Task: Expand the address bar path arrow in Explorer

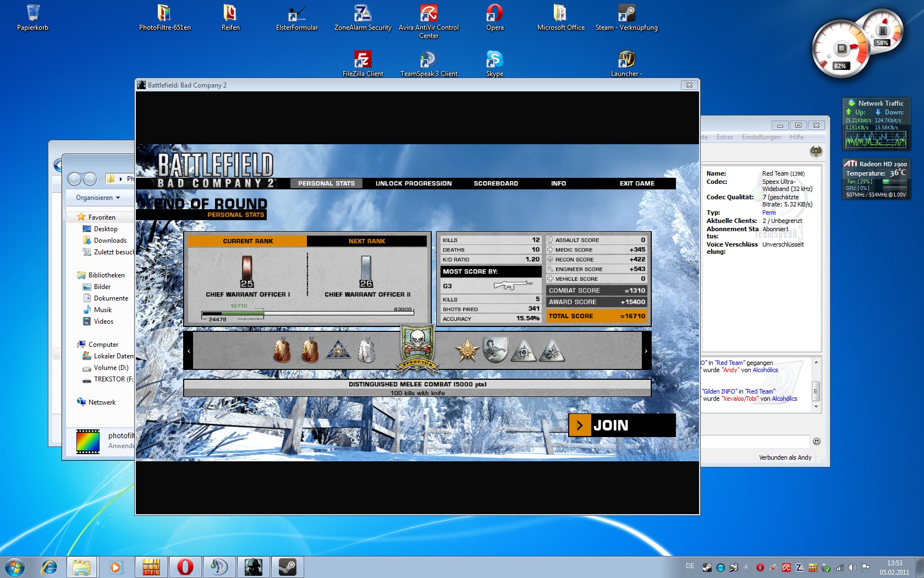Action: [120, 178]
